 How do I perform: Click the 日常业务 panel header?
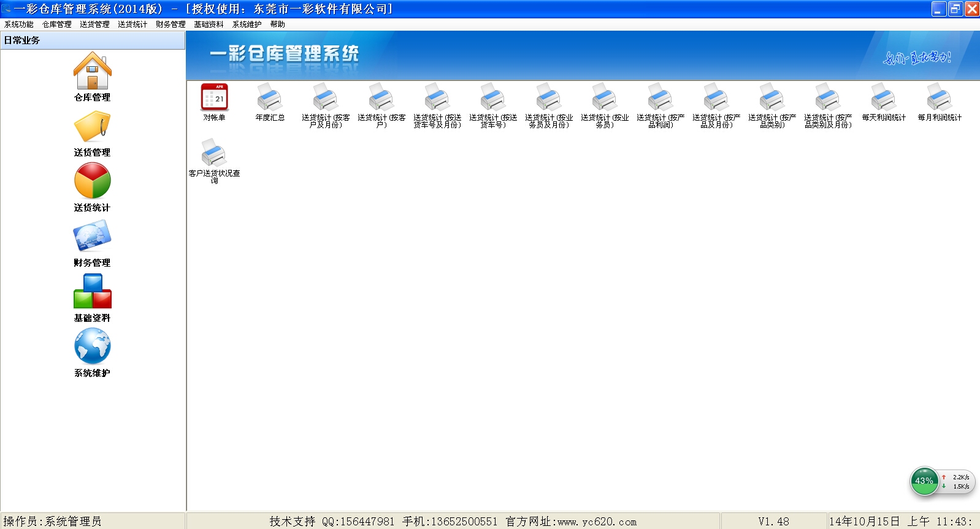coord(93,40)
